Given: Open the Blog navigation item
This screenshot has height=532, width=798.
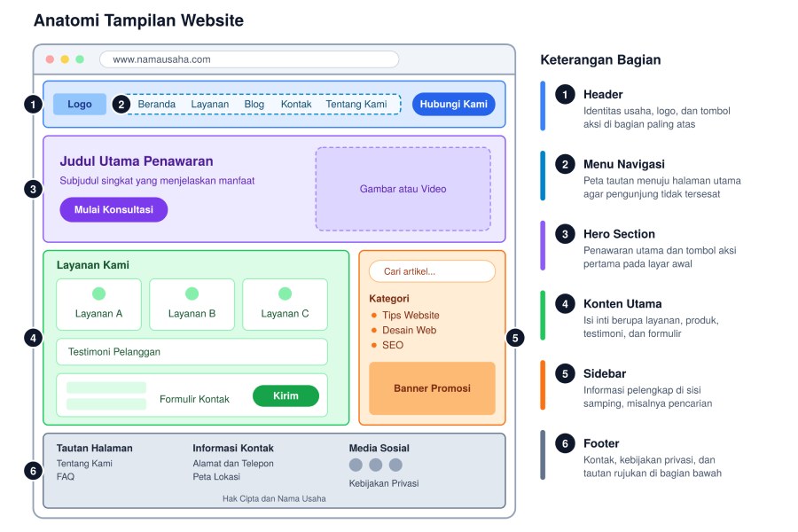Looking at the screenshot, I should [254, 104].
